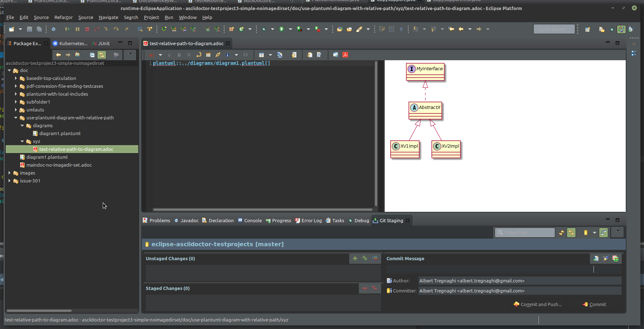Toggle compare mode button in Git Staging
Viewport: 644px width, 329px height.
click(604, 233)
